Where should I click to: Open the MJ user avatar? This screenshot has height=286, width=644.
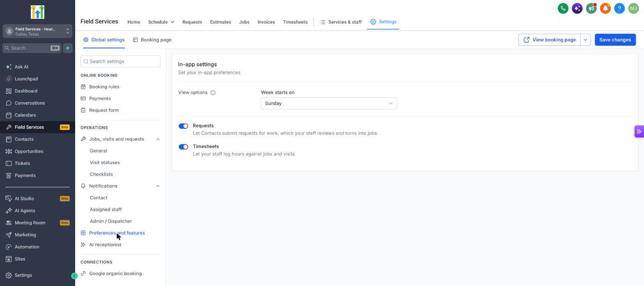(x=633, y=8)
